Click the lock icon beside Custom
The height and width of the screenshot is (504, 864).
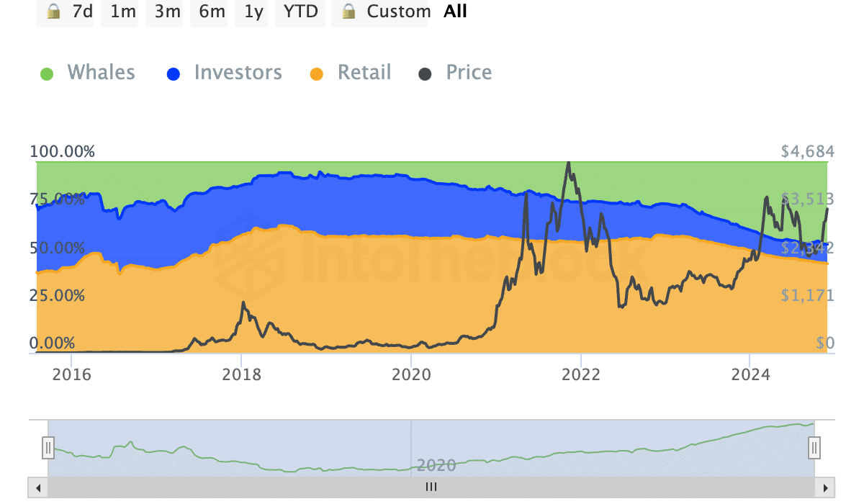tap(348, 12)
